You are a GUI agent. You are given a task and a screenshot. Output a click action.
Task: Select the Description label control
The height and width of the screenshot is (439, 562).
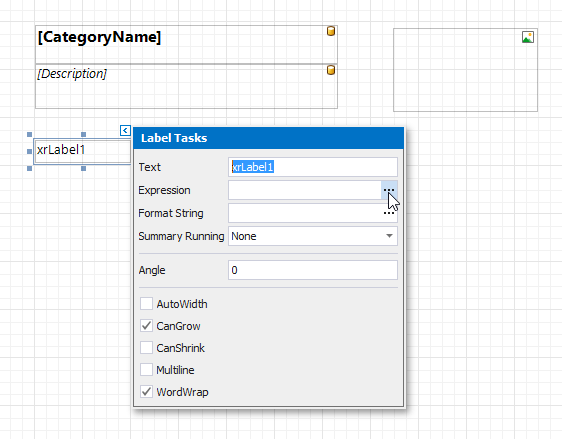click(x=186, y=86)
